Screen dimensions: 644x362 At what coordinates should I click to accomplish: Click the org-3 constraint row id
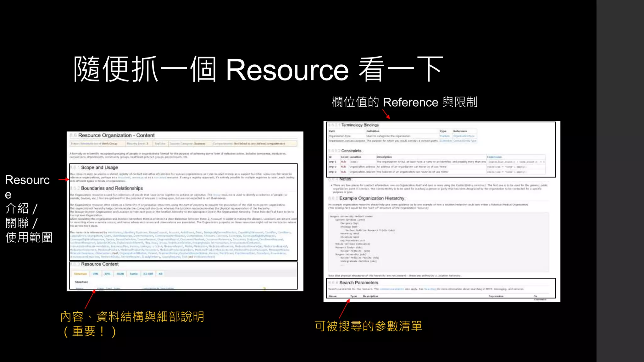333,172
